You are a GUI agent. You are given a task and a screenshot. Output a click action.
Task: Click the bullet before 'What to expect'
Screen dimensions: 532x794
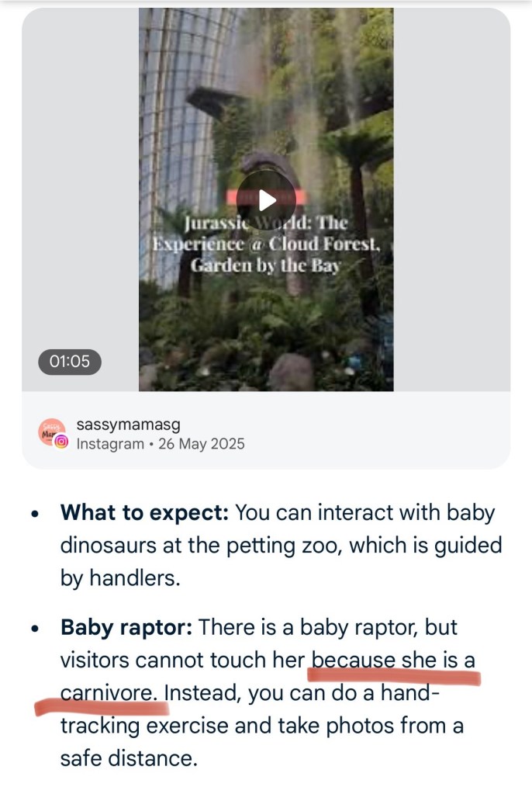tap(35, 515)
